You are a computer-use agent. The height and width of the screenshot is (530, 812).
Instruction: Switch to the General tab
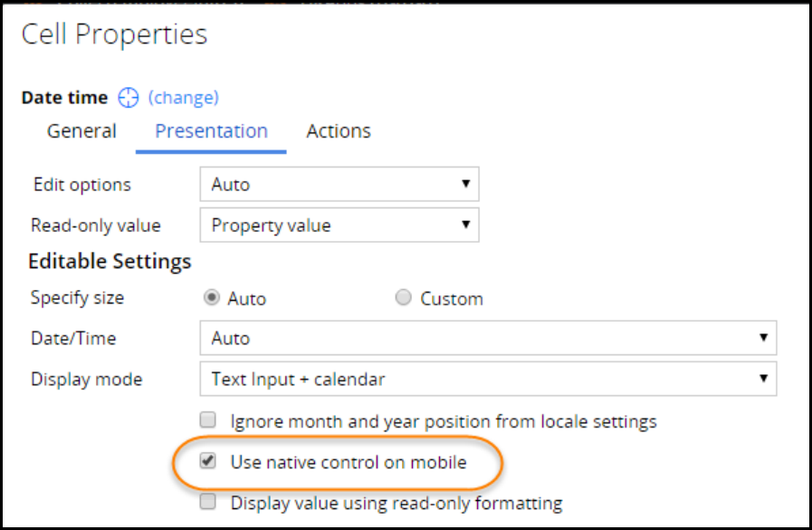coord(81,131)
